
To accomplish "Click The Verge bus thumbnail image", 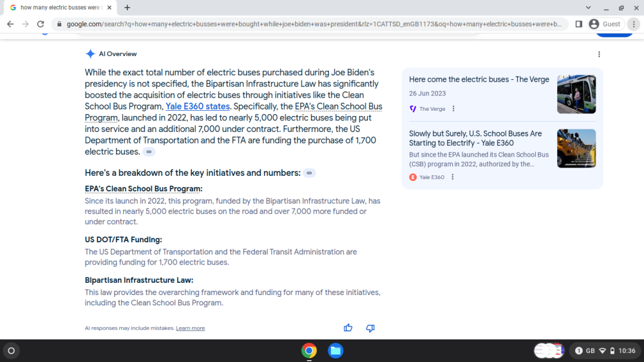I will point(576,94).
